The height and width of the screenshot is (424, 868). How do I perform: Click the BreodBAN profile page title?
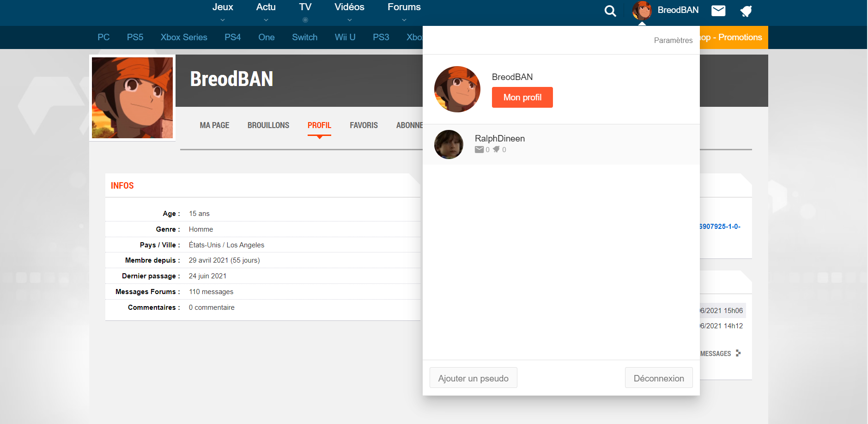231,79
